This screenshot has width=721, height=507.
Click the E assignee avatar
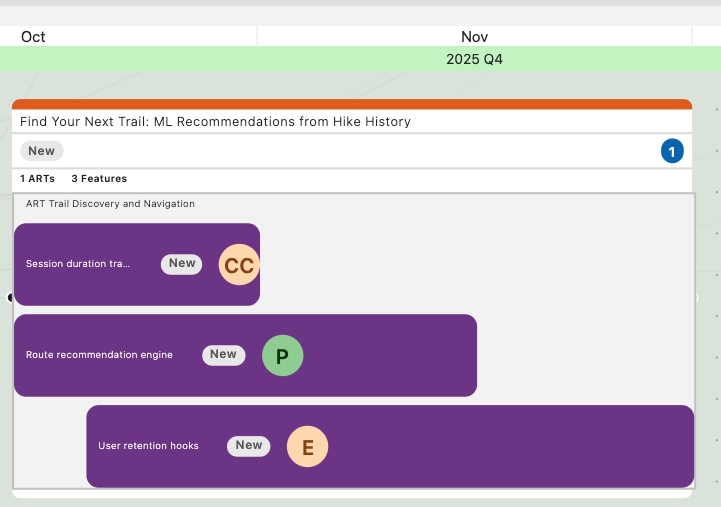pyautogui.click(x=308, y=447)
